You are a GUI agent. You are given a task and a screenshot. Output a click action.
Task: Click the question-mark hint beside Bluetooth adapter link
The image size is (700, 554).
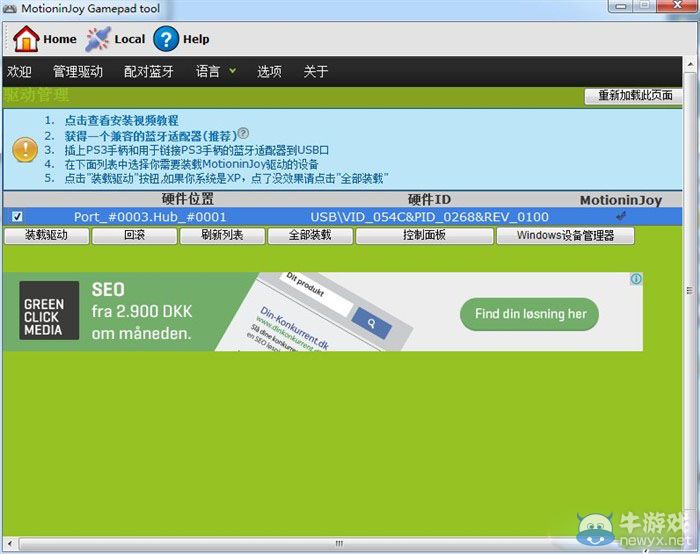tap(243, 133)
